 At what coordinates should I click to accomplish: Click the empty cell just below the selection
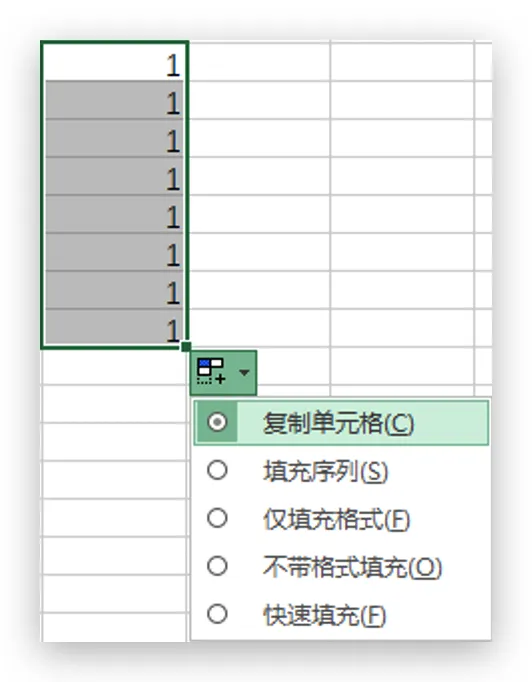(x=114, y=367)
